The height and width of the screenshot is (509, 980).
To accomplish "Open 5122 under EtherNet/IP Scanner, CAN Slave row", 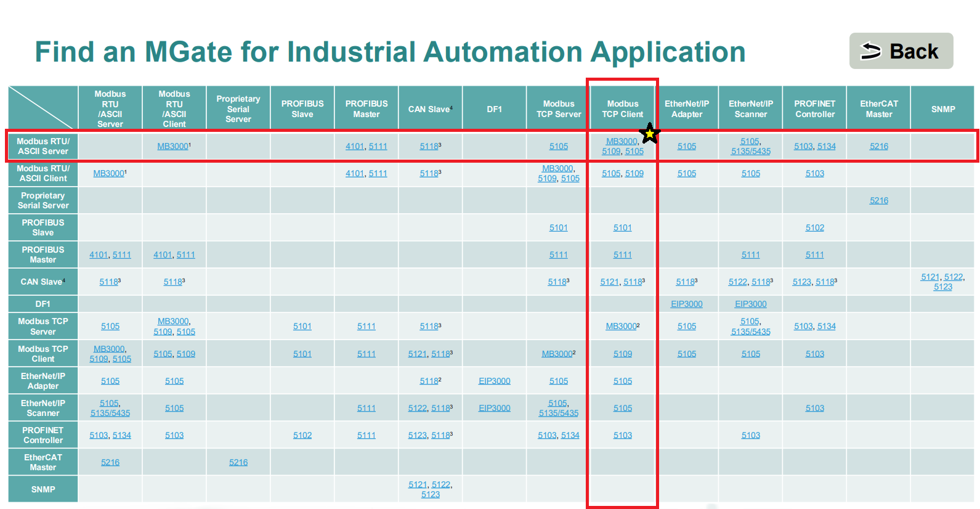I will (738, 282).
